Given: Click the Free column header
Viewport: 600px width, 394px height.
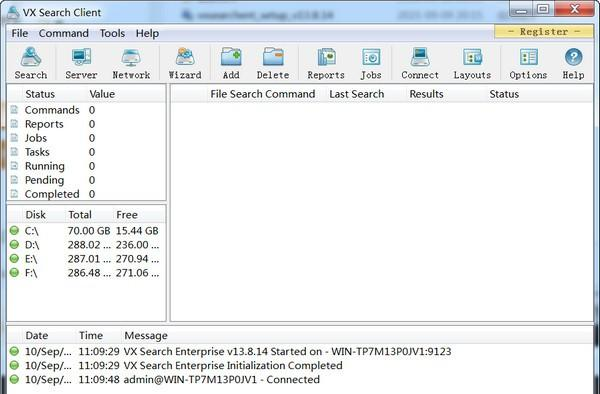Looking at the screenshot, I should coord(127,215).
